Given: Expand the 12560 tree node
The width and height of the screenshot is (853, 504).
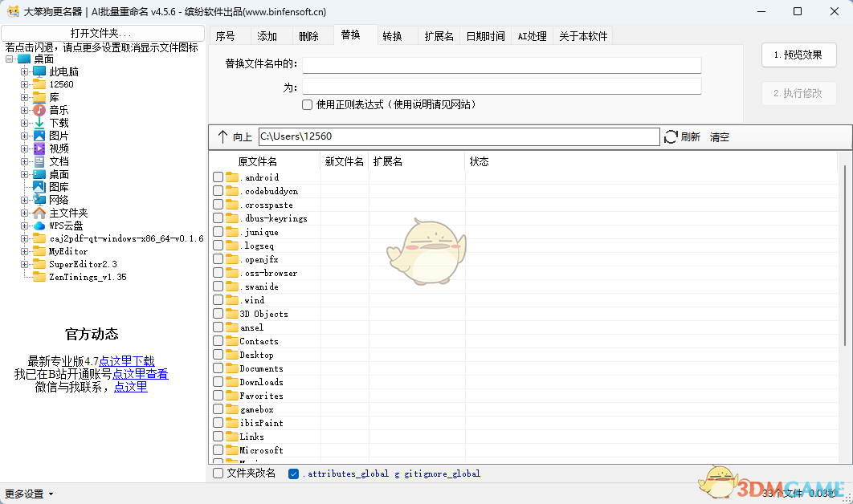Looking at the screenshot, I should click(x=26, y=83).
